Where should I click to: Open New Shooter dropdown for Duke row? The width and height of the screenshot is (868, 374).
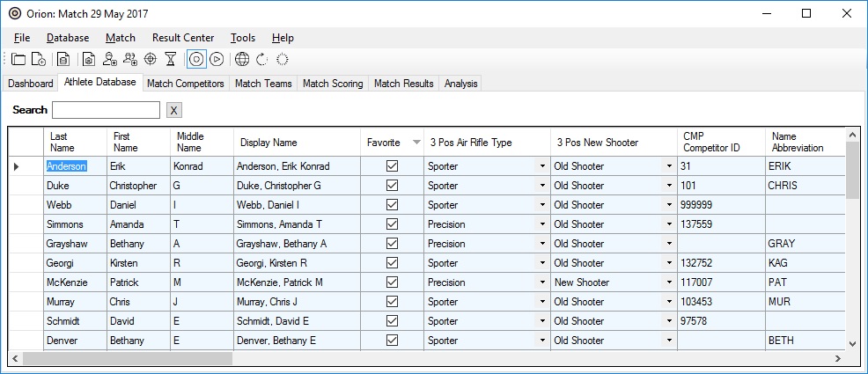coord(669,186)
